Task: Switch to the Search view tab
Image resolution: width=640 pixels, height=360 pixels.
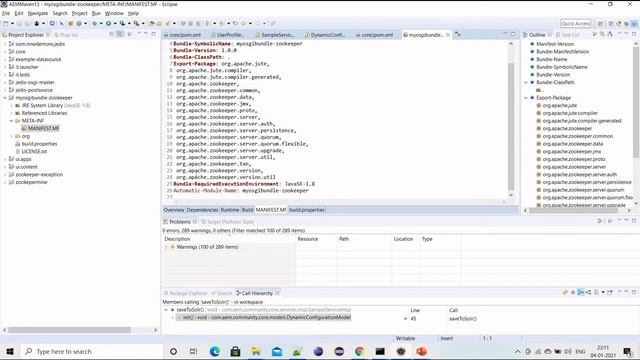Action: click(x=222, y=293)
